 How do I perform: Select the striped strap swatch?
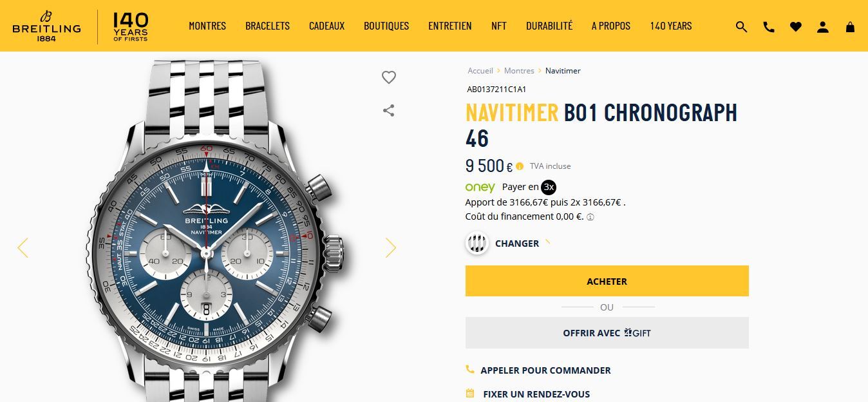pyautogui.click(x=477, y=244)
